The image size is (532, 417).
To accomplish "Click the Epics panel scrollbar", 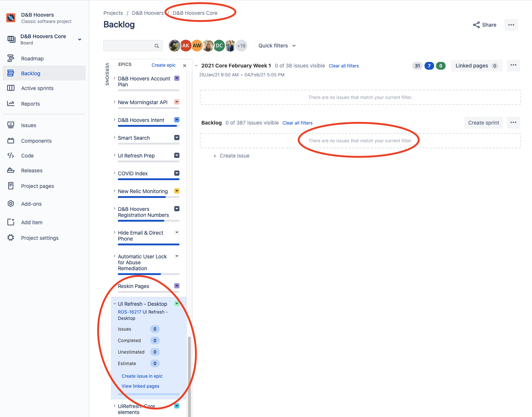I will [189, 376].
